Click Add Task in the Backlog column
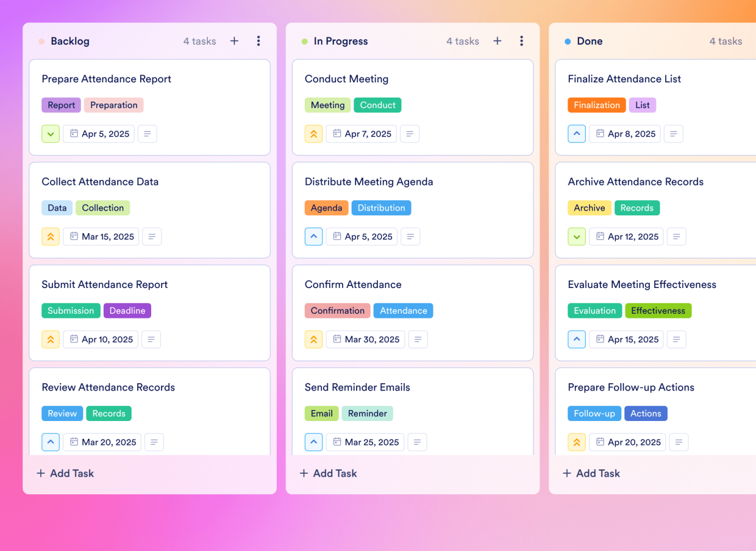Viewport: 756px width, 551px height. tap(65, 473)
